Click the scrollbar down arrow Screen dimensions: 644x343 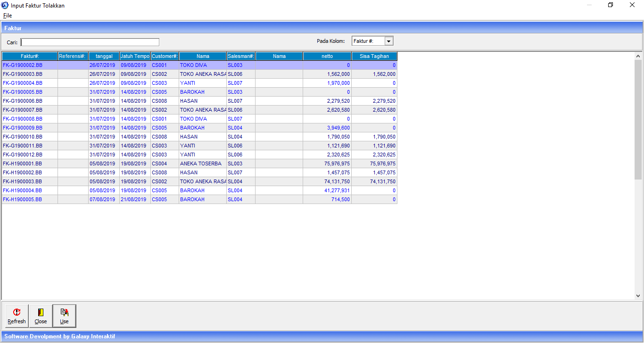coord(638,296)
